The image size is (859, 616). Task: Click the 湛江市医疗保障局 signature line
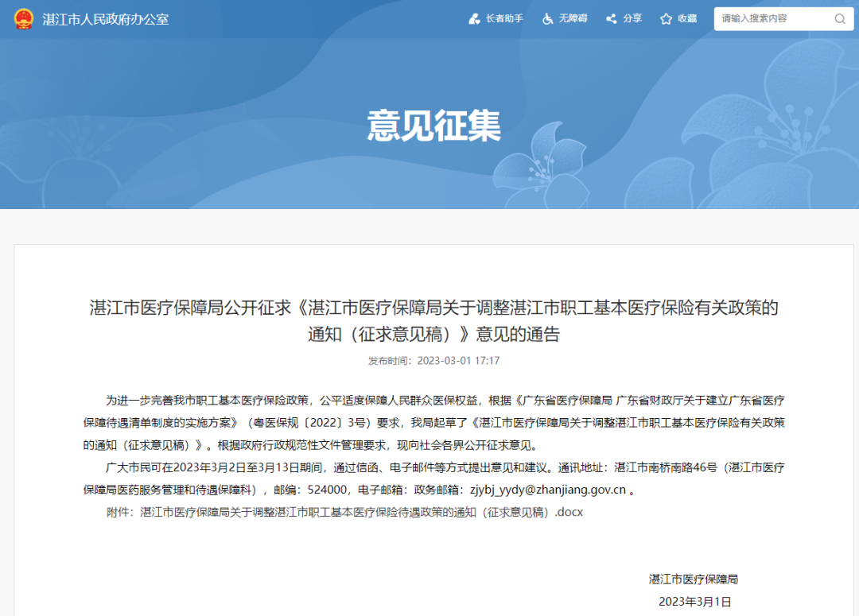click(x=694, y=579)
